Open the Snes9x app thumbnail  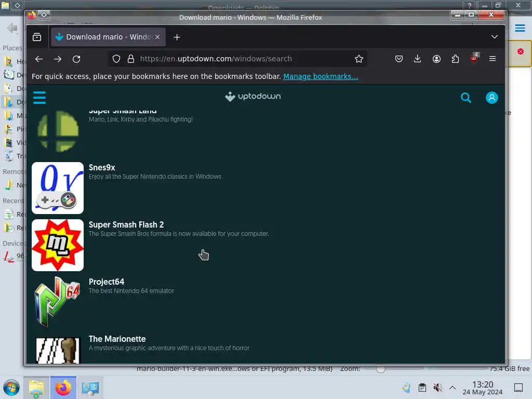click(x=58, y=188)
